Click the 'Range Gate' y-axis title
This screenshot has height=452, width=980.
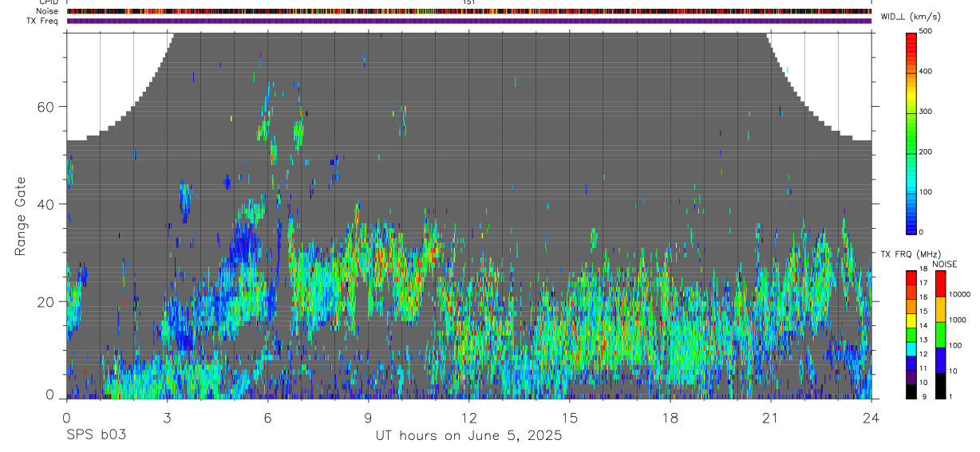(20, 218)
